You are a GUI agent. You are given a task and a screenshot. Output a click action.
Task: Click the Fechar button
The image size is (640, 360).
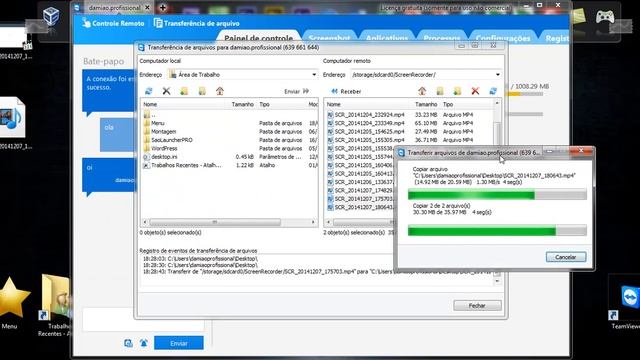point(477,306)
